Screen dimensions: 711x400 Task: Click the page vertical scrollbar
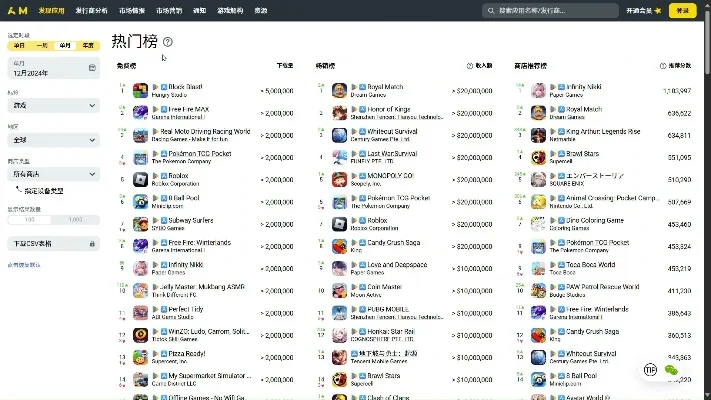click(707, 41)
